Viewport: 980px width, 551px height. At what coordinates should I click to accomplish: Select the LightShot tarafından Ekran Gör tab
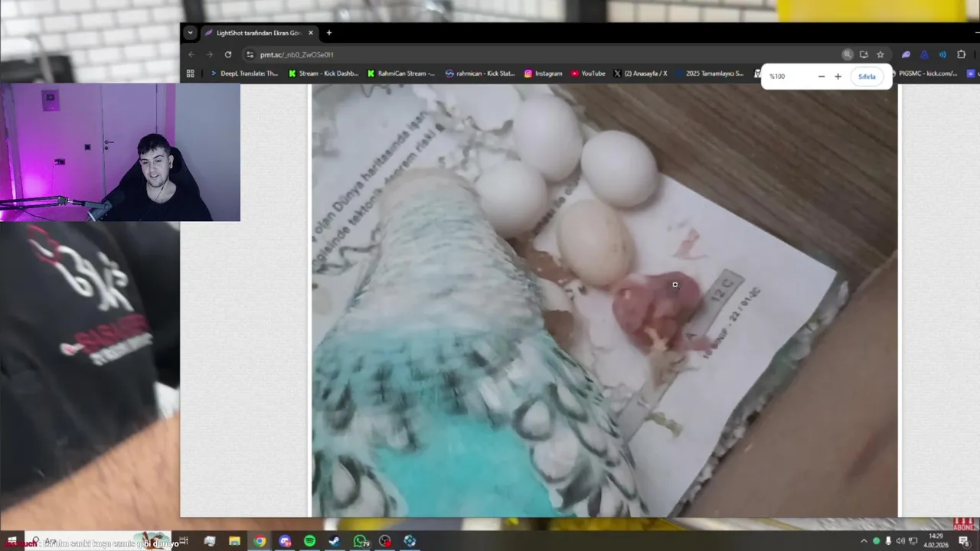click(x=259, y=33)
